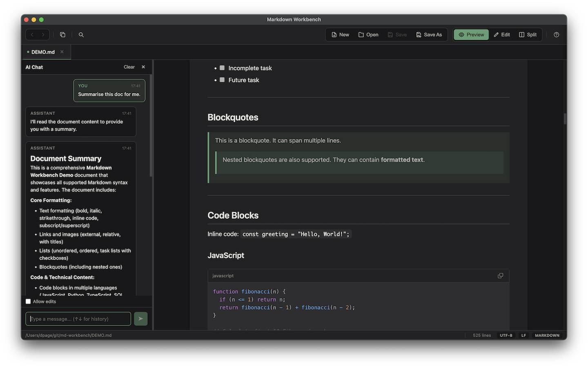This screenshot has height=368, width=588.
Task: Check the Future task checkbox
Action: 222,80
